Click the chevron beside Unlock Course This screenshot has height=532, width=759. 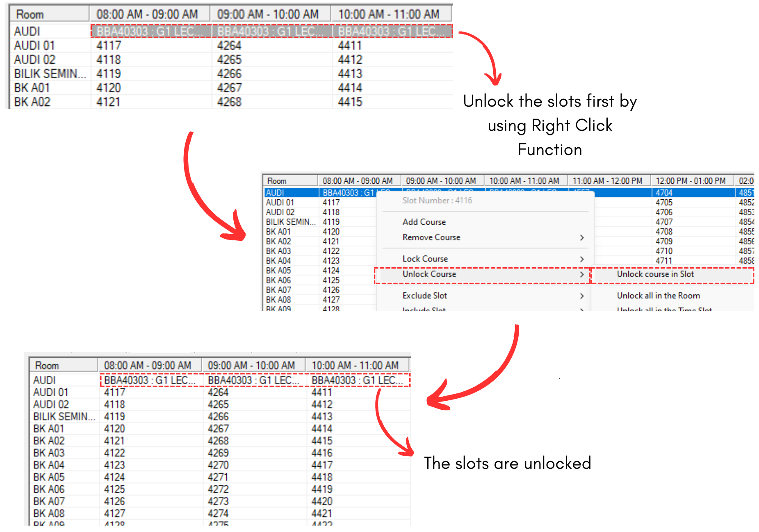pyautogui.click(x=581, y=274)
